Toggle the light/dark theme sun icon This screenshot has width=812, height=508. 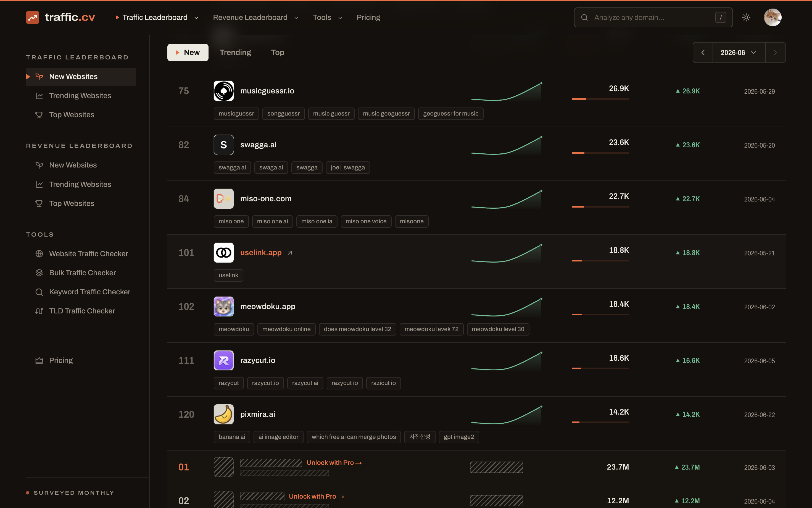click(x=746, y=17)
